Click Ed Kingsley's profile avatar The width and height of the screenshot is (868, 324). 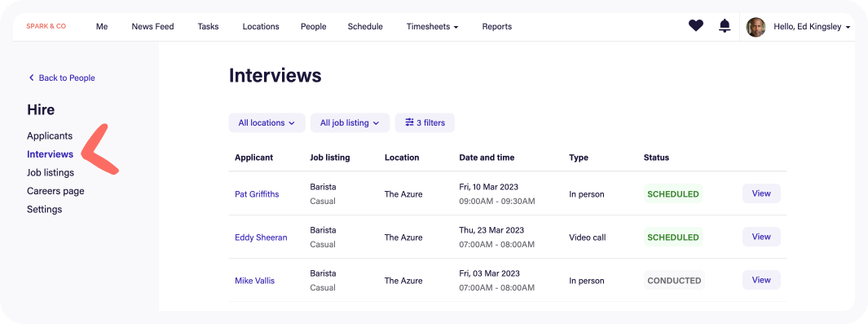(x=756, y=27)
